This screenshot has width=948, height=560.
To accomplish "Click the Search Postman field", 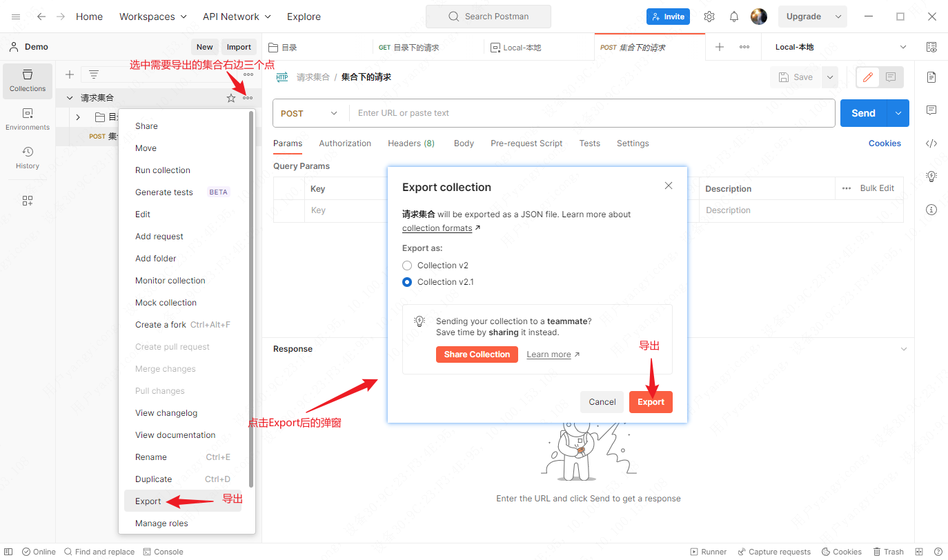I will coord(488,17).
